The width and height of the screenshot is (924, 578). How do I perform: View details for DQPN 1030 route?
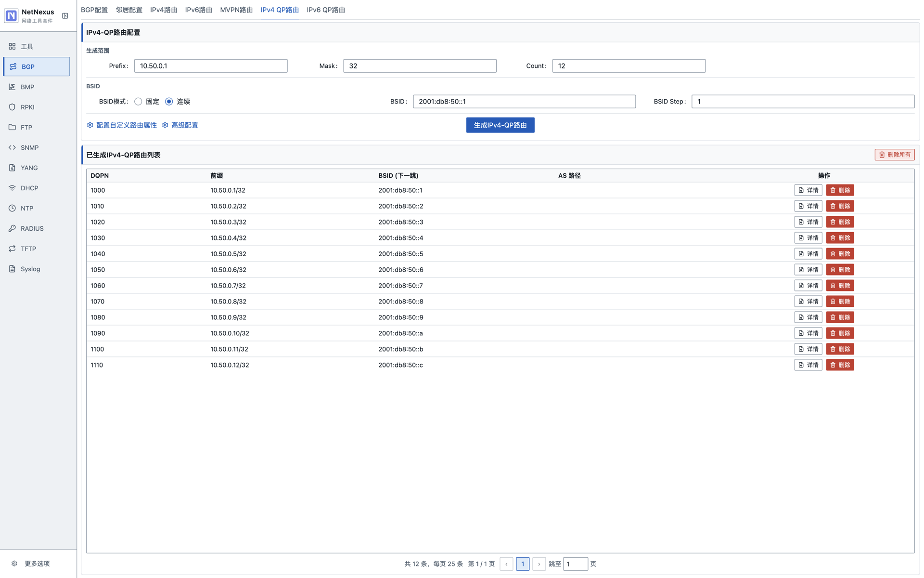click(x=808, y=238)
